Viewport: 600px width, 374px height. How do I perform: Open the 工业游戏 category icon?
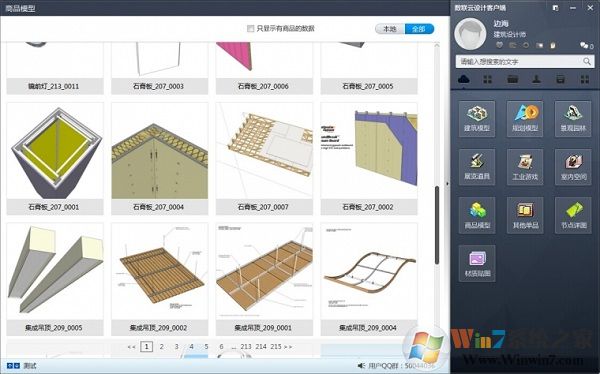coord(525,167)
